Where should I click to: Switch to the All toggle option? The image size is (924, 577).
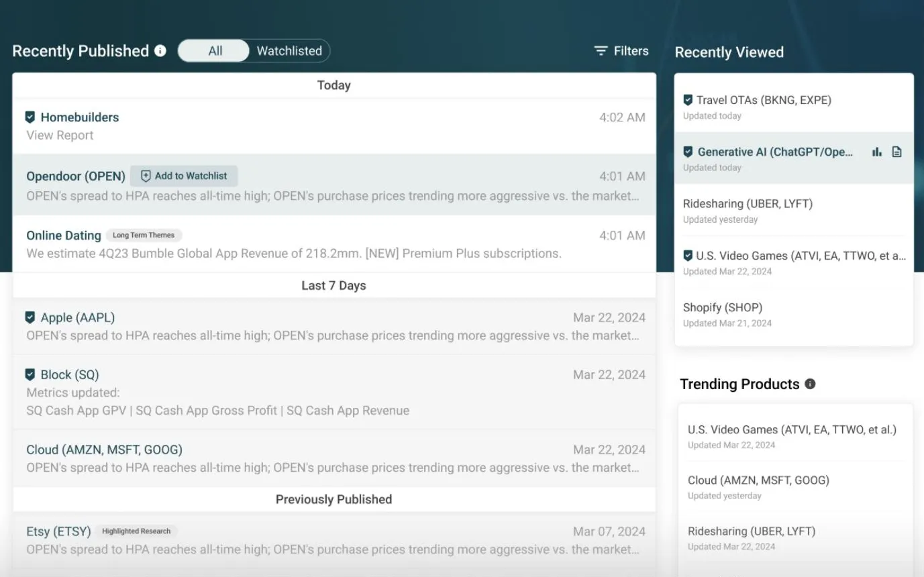click(x=215, y=51)
